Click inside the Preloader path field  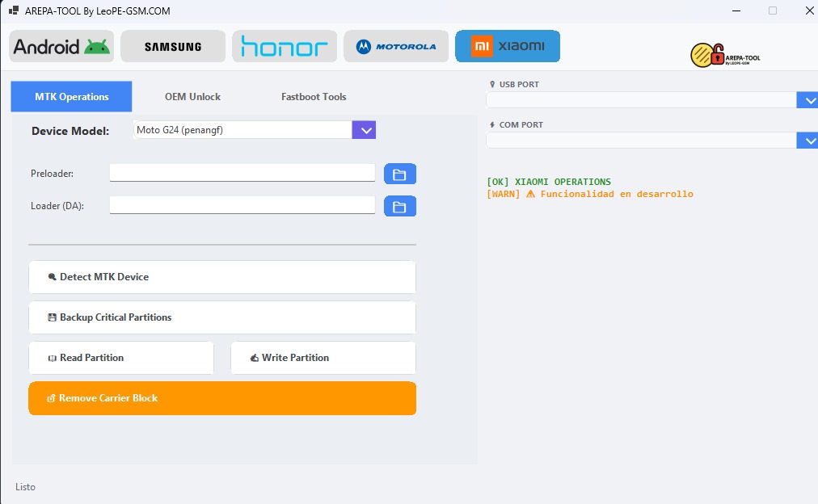coord(242,173)
